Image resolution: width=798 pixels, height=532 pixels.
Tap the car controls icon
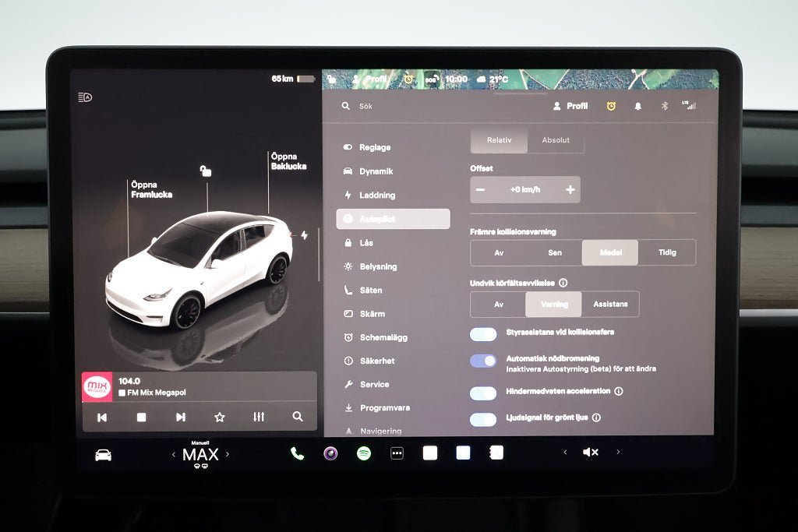[x=103, y=455]
